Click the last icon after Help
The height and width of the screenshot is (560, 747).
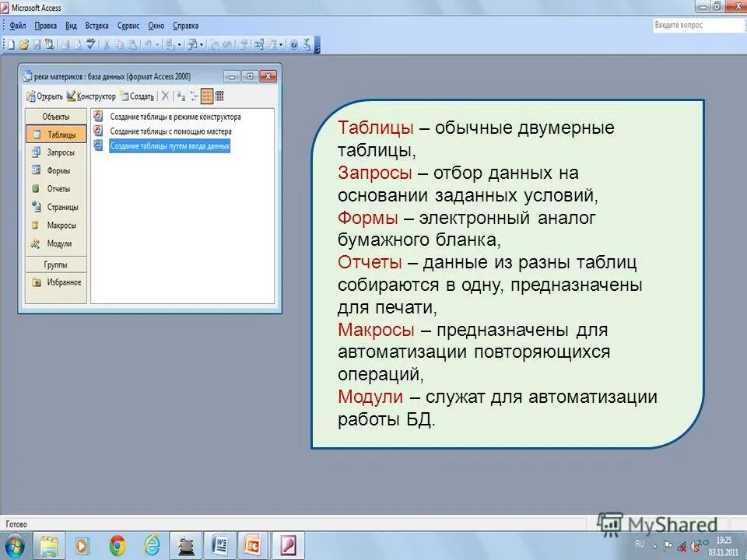coord(307,44)
